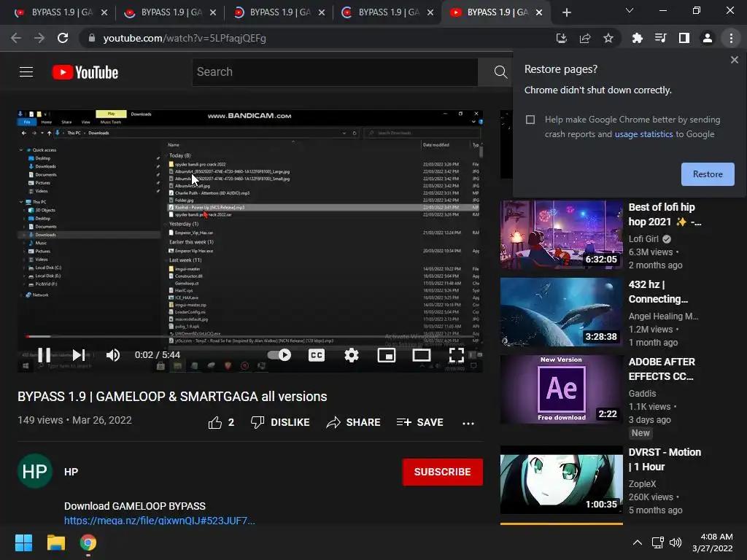Dismiss the Restore pages popup
747x560 pixels.
click(x=734, y=60)
